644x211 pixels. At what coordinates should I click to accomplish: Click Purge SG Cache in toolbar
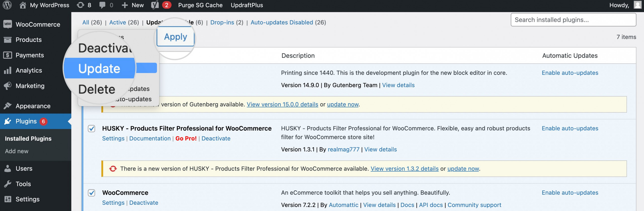(200, 5)
